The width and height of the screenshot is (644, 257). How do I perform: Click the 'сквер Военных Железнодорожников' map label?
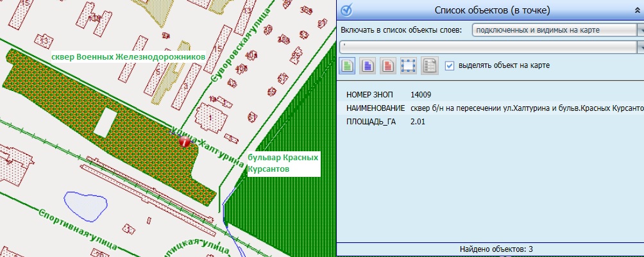128,57
